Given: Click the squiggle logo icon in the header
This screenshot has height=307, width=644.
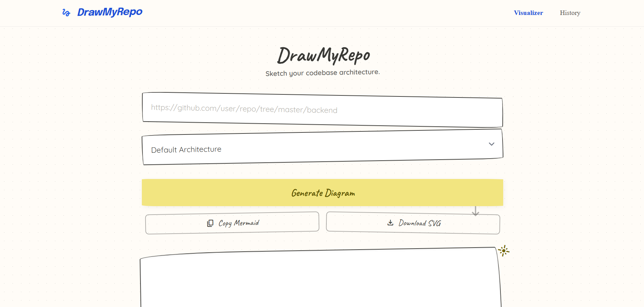Looking at the screenshot, I should (66, 13).
